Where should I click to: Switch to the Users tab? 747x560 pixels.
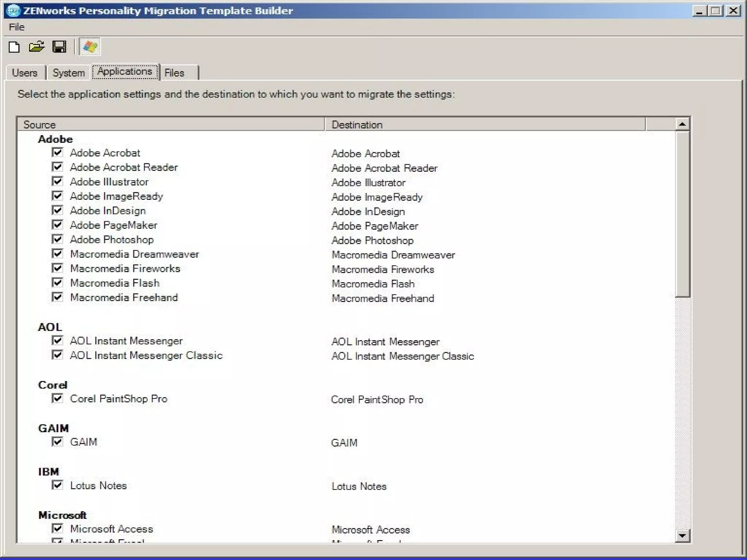[25, 73]
